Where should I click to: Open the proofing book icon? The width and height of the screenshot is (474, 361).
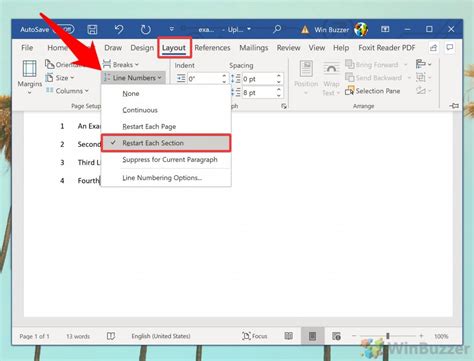[111, 336]
